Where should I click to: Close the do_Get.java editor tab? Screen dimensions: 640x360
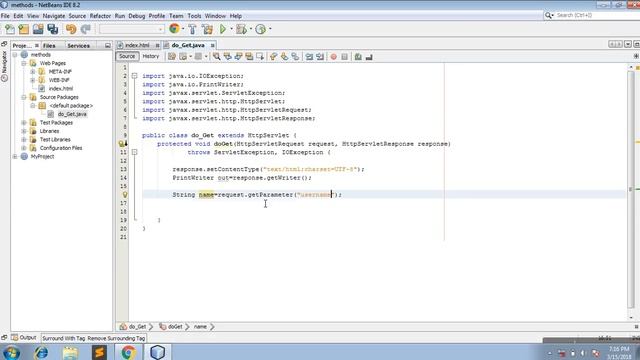pos(213,45)
